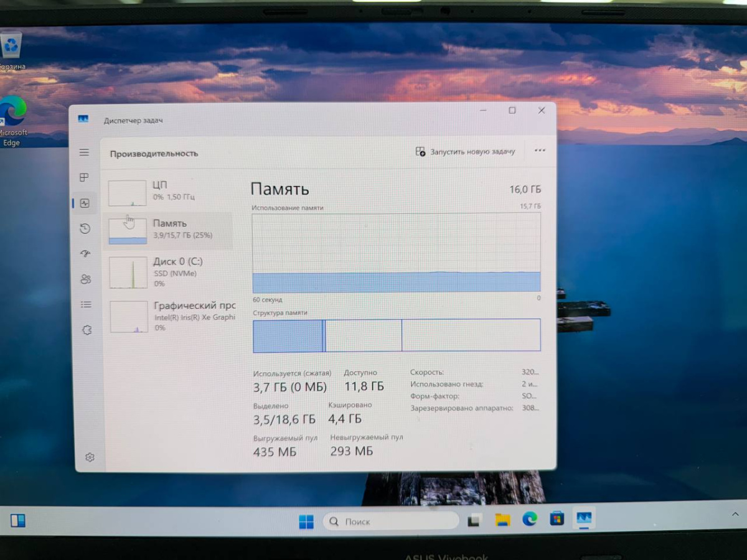Open the App history sidebar icon
This screenshot has width=747, height=560.
pos(85,229)
